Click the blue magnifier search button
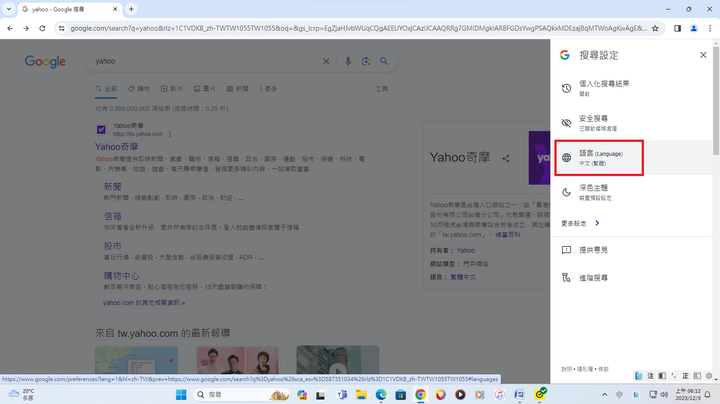Image resolution: width=720 pixels, height=404 pixels. (384, 61)
